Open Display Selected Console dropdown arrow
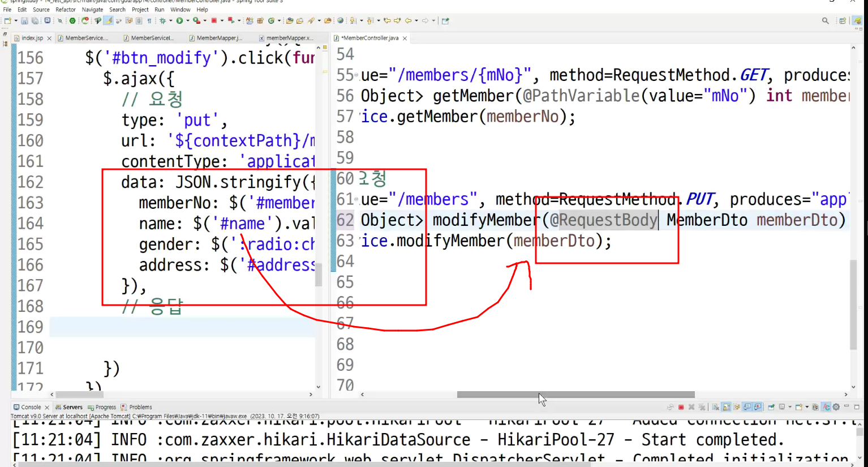 (x=790, y=407)
